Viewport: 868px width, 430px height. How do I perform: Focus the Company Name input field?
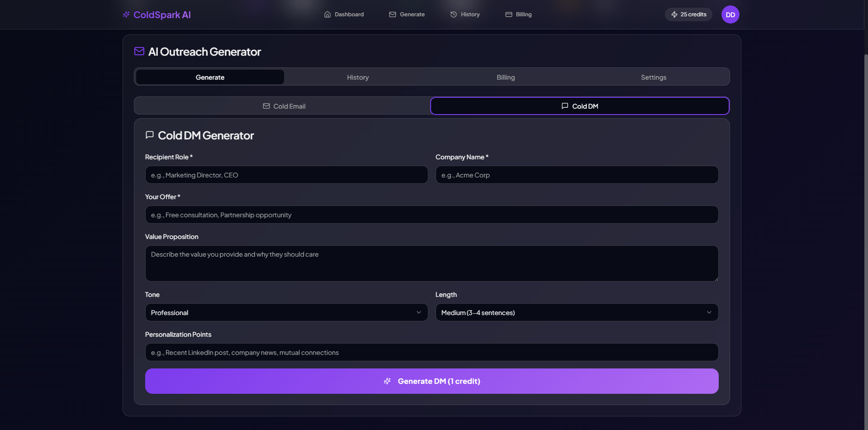point(577,175)
